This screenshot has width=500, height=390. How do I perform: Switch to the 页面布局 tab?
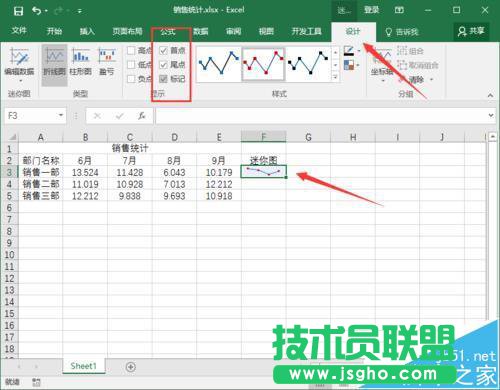(127, 31)
